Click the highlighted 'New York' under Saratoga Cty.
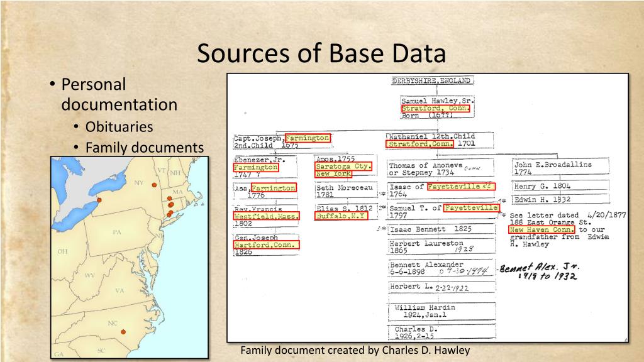Image resolution: width=644 pixels, height=362 pixels. coord(333,173)
